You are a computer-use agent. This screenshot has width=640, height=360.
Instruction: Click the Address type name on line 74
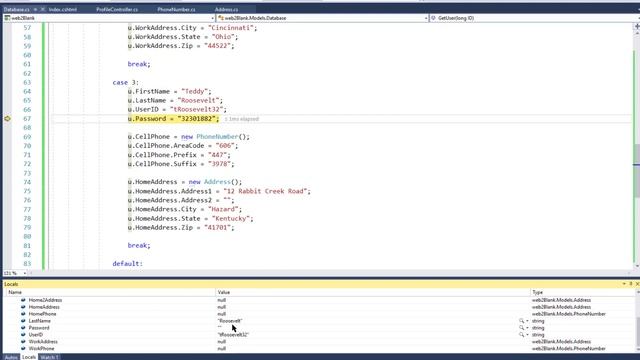tap(217, 182)
